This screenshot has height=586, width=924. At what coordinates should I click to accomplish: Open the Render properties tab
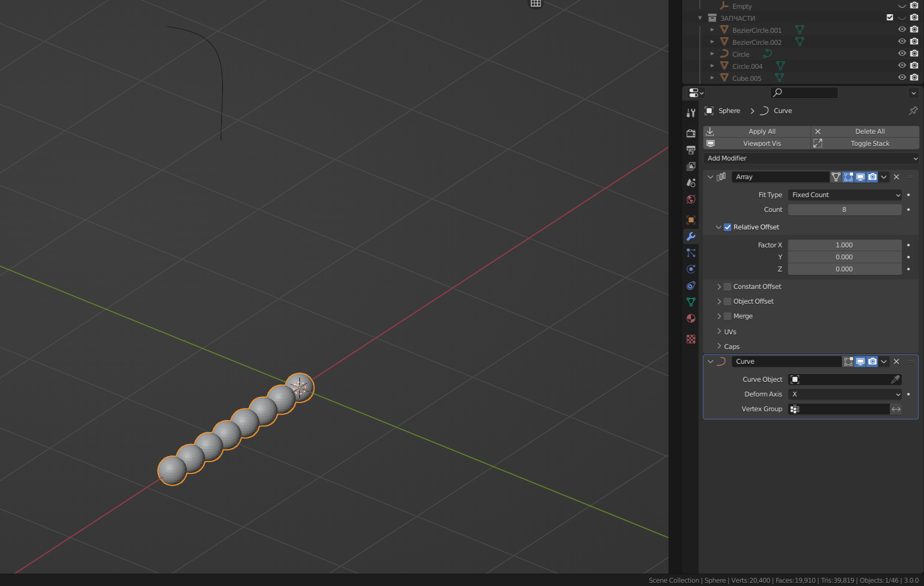[x=691, y=133]
